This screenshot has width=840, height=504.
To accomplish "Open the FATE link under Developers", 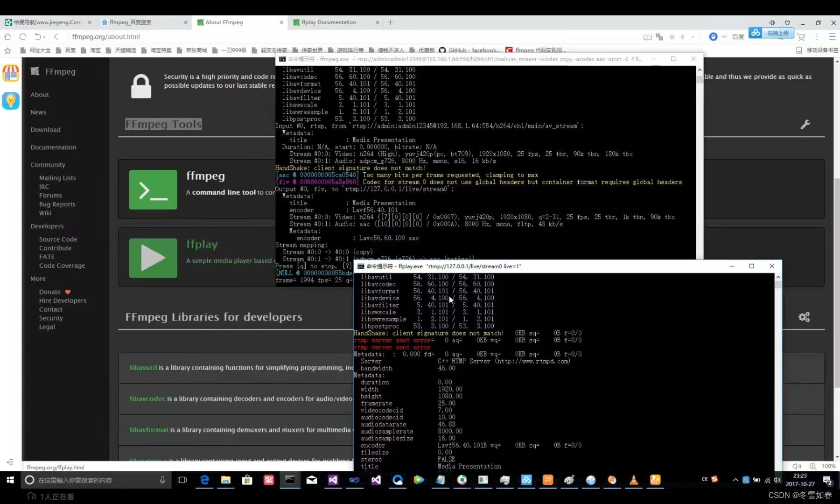I will (x=47, y=257).
